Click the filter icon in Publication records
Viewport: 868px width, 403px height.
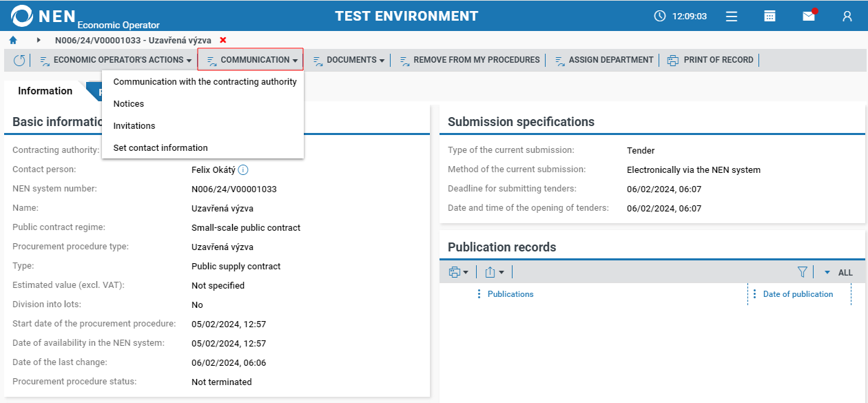[802, 272]
